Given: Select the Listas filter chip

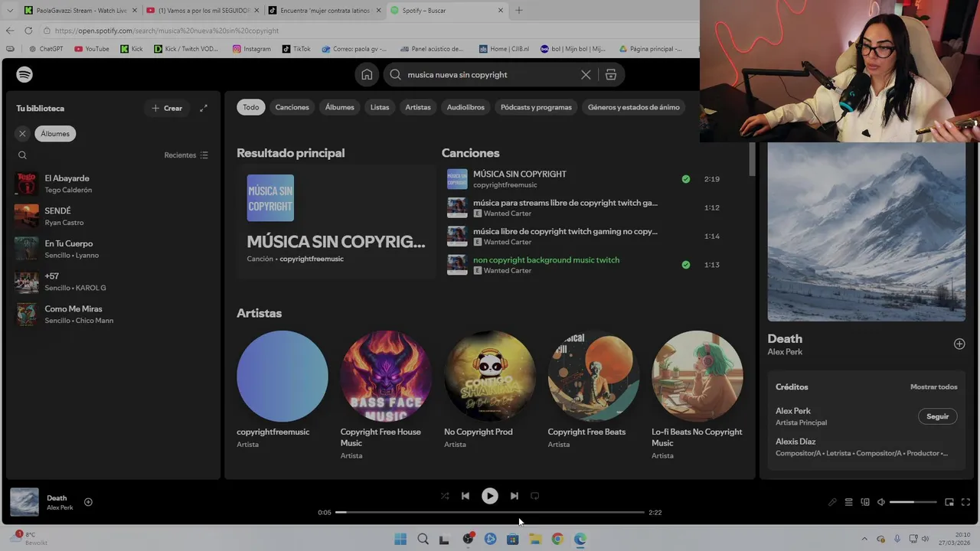Looking at the screenshot, I should [x=380, y=107].
